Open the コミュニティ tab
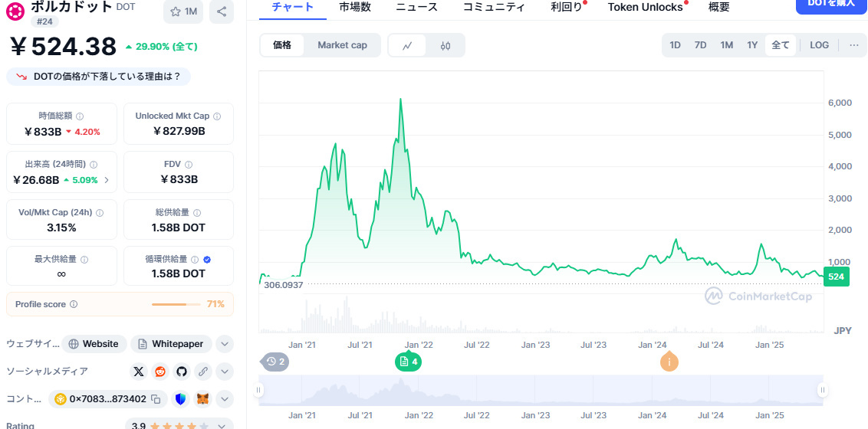868x429 pixels. pyautogui.click(x=493, y=7)
